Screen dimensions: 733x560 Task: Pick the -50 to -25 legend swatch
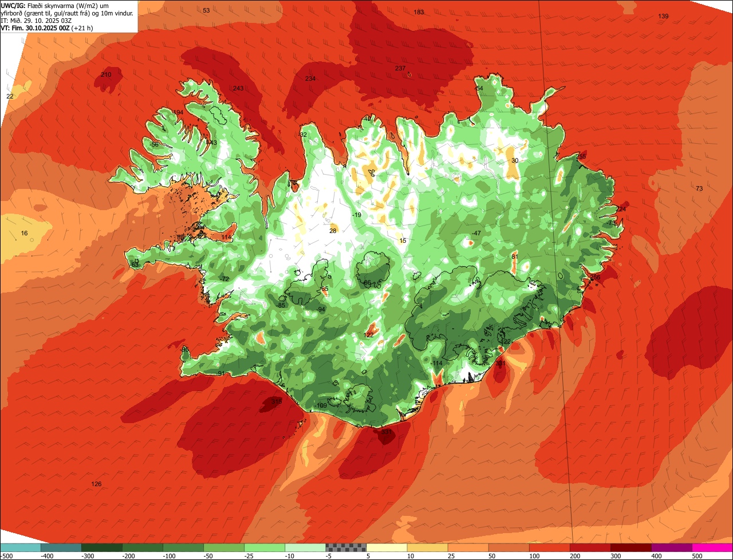pyautogui.click(x=224, y=547)
